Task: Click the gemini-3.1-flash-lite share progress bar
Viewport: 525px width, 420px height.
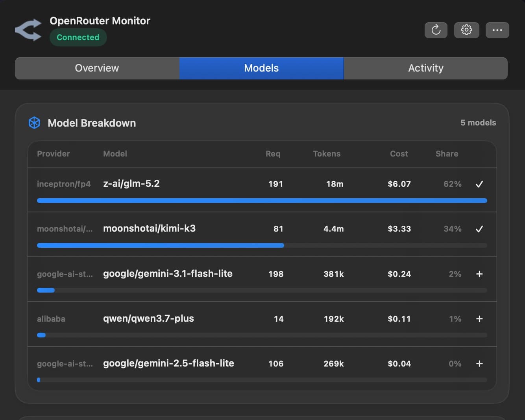Action: (x=262, y=290)
